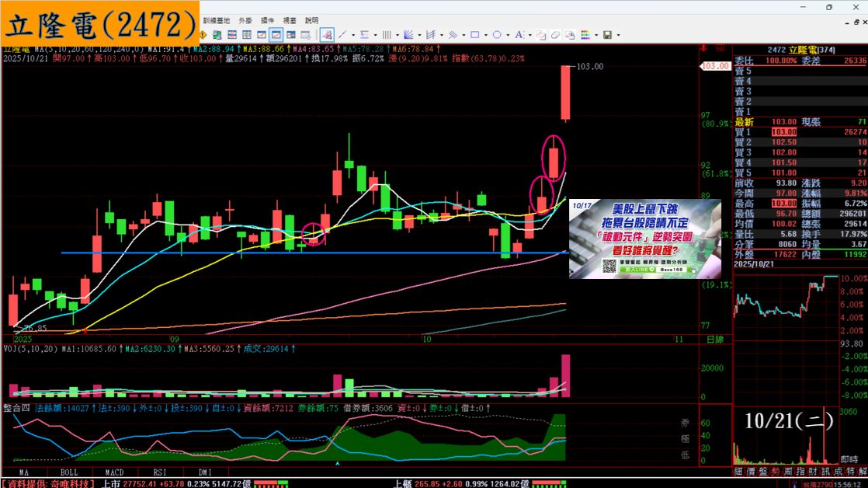Expand the horizontal lines tool dropdown
The image size is (868, 488).
coord(375,35)
